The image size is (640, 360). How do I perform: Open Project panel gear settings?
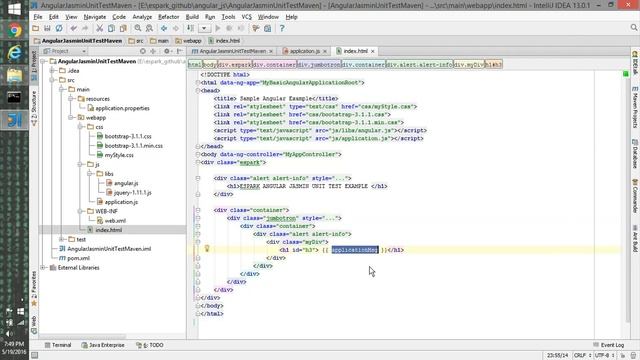167,51
